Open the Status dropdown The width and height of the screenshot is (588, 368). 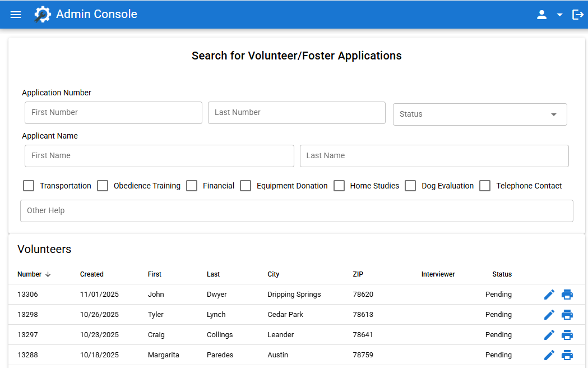480,114
